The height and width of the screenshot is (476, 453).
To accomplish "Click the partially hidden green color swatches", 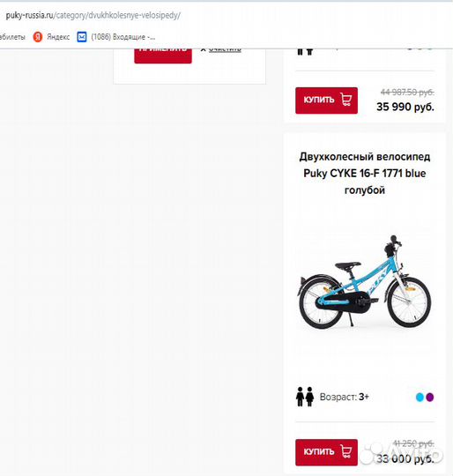I will (x=420, y=48).
